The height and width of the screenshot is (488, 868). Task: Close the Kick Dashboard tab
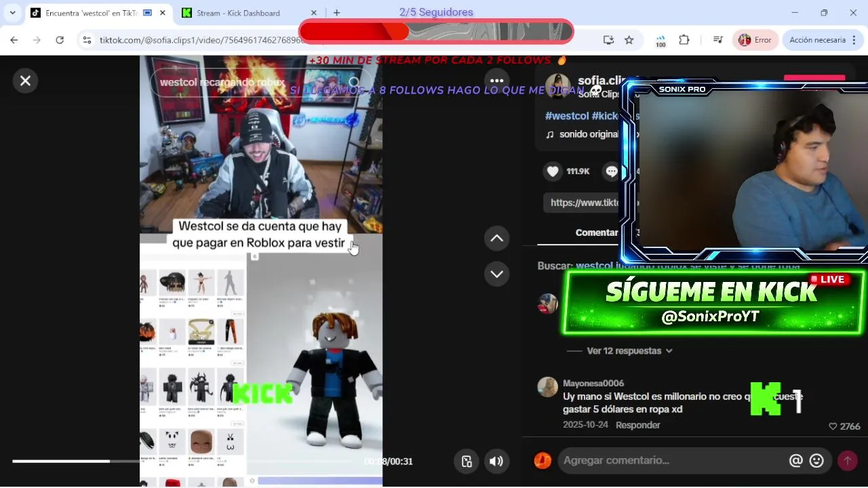(313, 13)
